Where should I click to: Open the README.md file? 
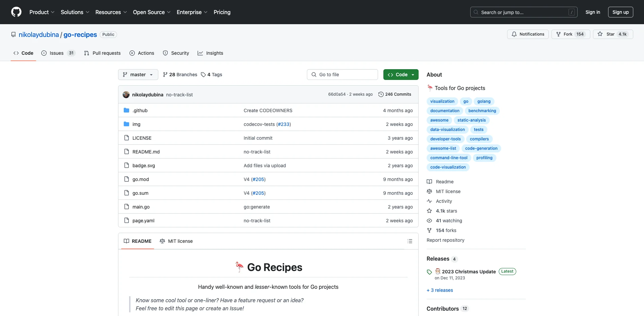tap(146, 152)
